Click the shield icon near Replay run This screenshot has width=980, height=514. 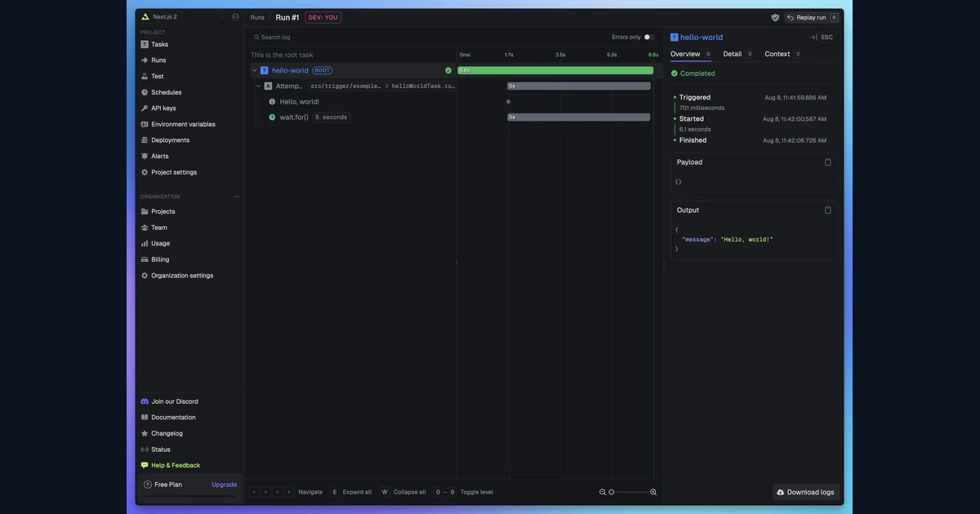[x=775, y=17]
